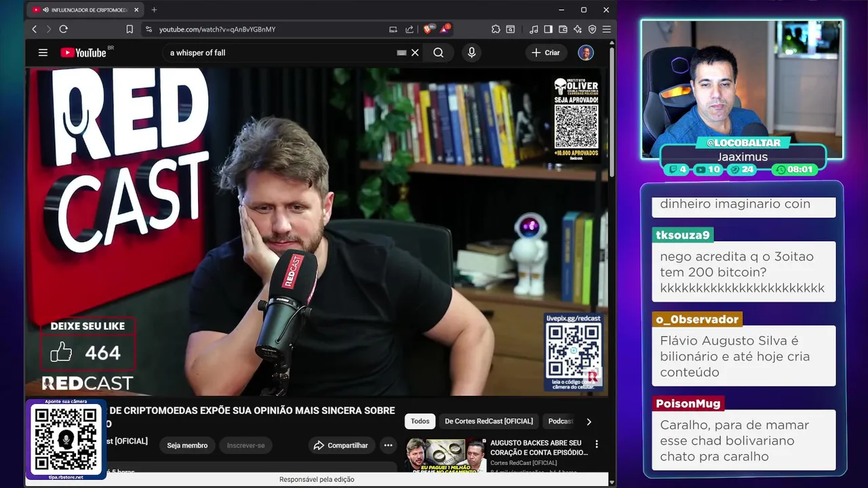The width and height of the screenshot is (868, 488).
Task: Click the tksouza9 chat username
Action: click(x=682, y=235)
